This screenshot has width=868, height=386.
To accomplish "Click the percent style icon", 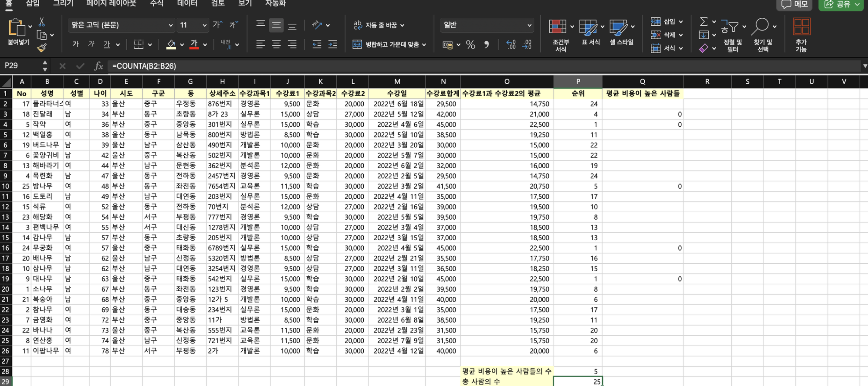I will coord(470,44).
